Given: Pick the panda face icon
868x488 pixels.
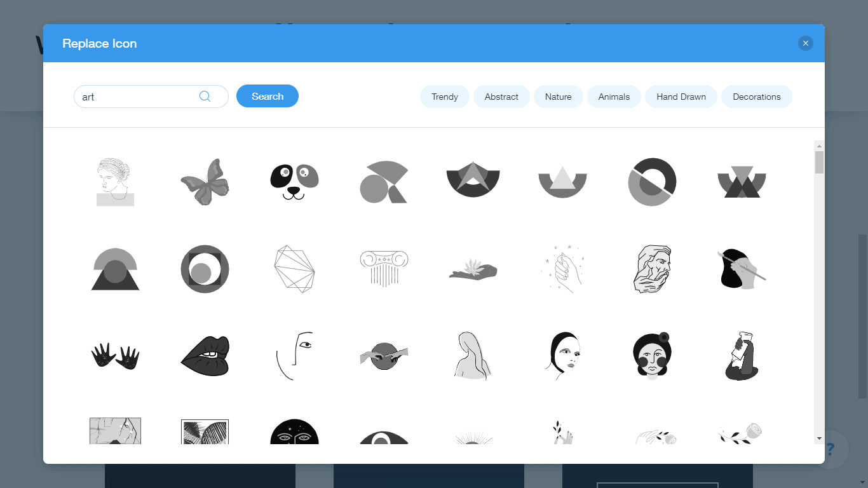Looking at the screenshot, I should point(294,182).
